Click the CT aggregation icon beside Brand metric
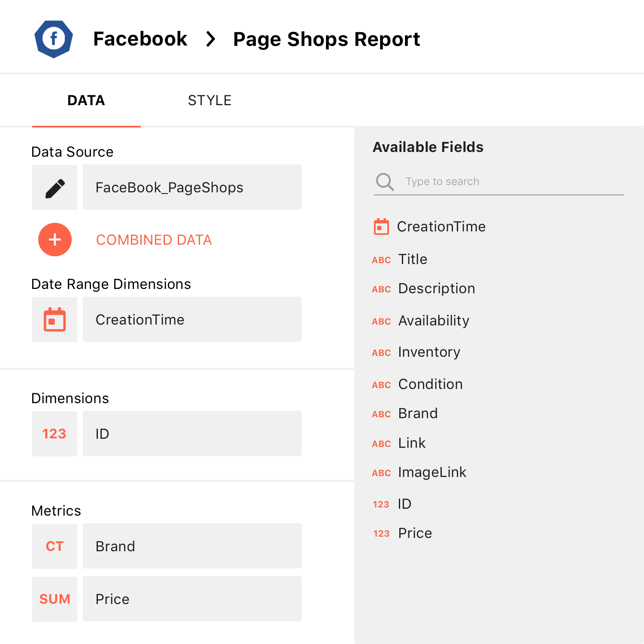Image resolution: width=644 pixels, height=644 pixels. coord(55,546)
